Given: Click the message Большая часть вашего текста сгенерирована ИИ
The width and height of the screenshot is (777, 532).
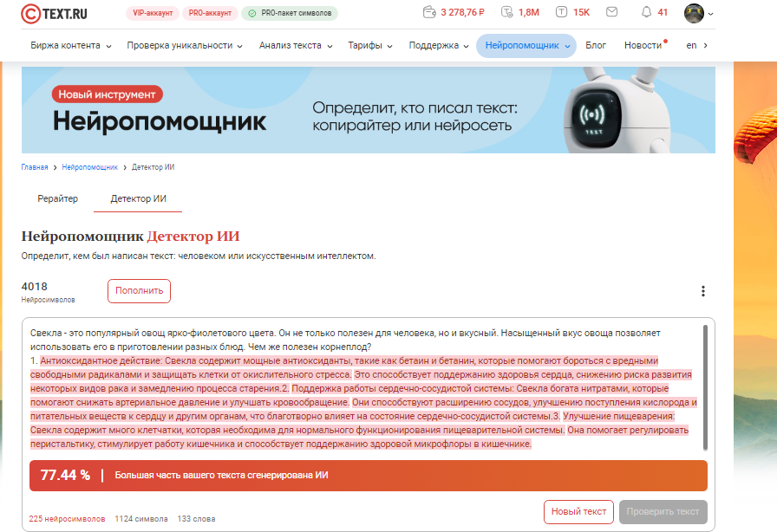Looking at the screenshot, I should pyautogui.click(x=221, y=476).
